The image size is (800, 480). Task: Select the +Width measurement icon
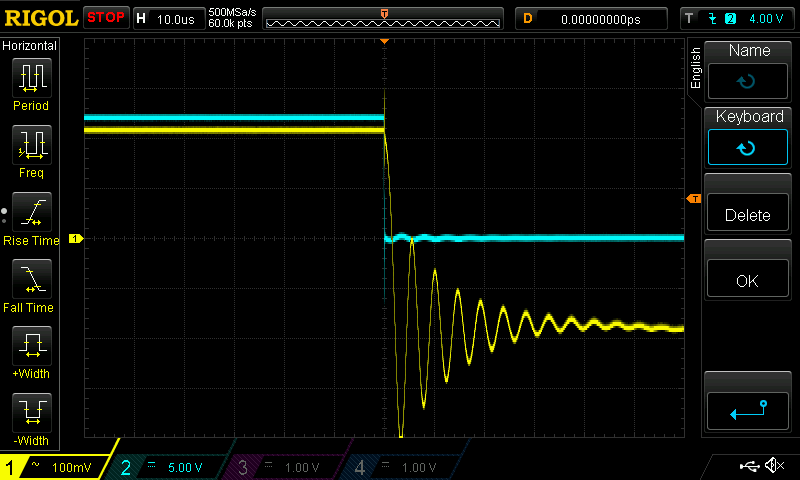pos(32,345)
